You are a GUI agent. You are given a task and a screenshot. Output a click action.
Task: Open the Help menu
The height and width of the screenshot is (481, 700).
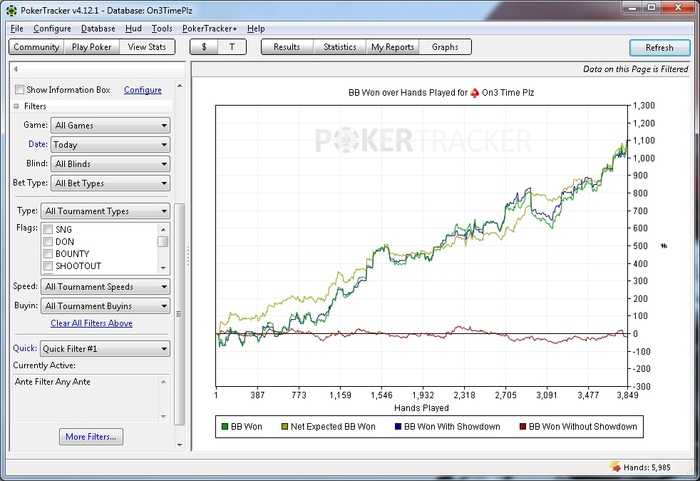pyautogui.click(x=256, y=29)
